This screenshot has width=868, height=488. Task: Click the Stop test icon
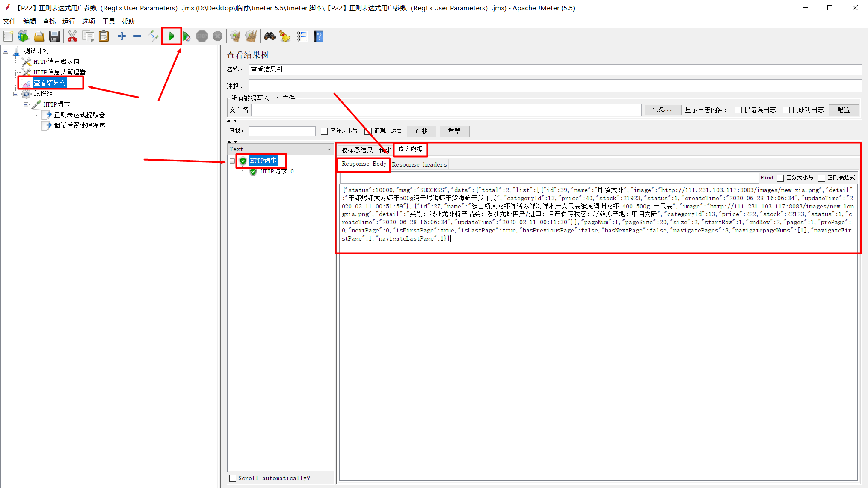point(202,36)
